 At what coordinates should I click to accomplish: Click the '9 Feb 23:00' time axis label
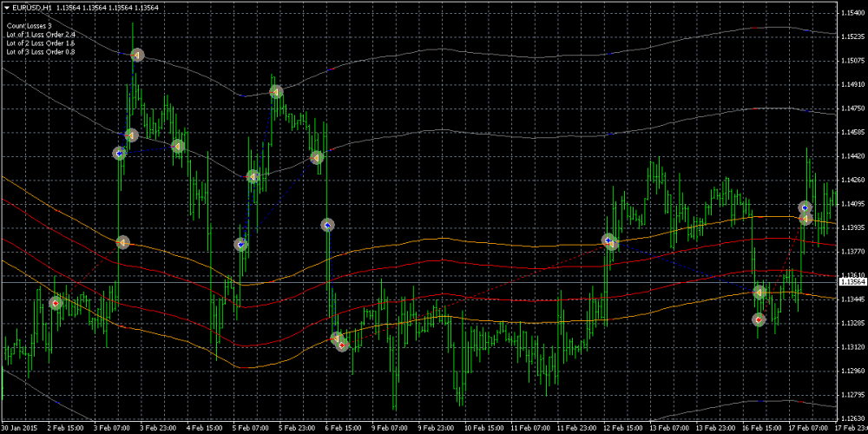click(x=437, y=429)
